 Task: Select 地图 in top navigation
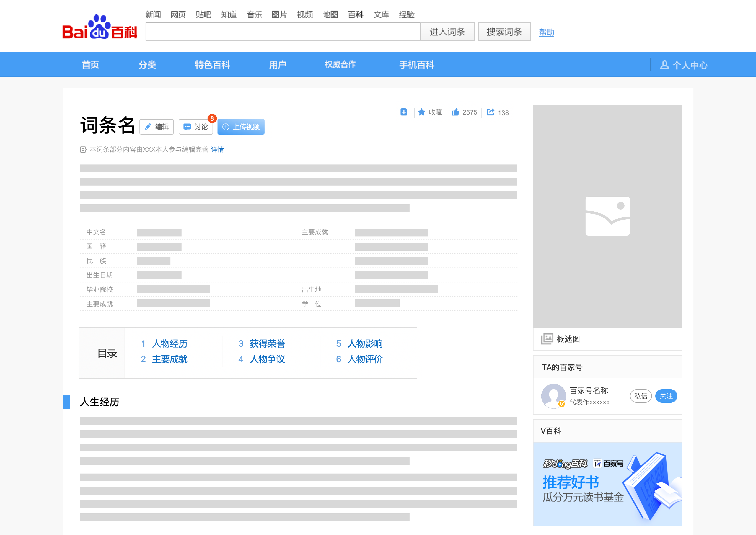coord(330,15)
